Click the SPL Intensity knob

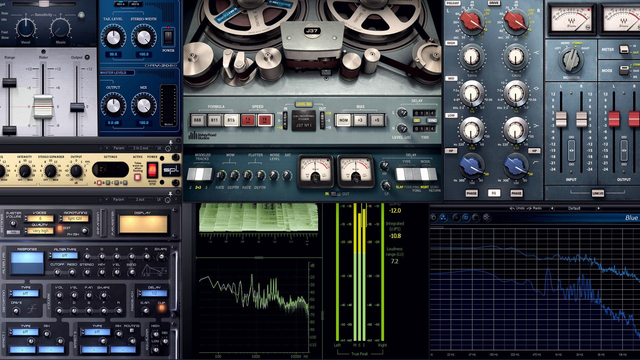point(24,171)
